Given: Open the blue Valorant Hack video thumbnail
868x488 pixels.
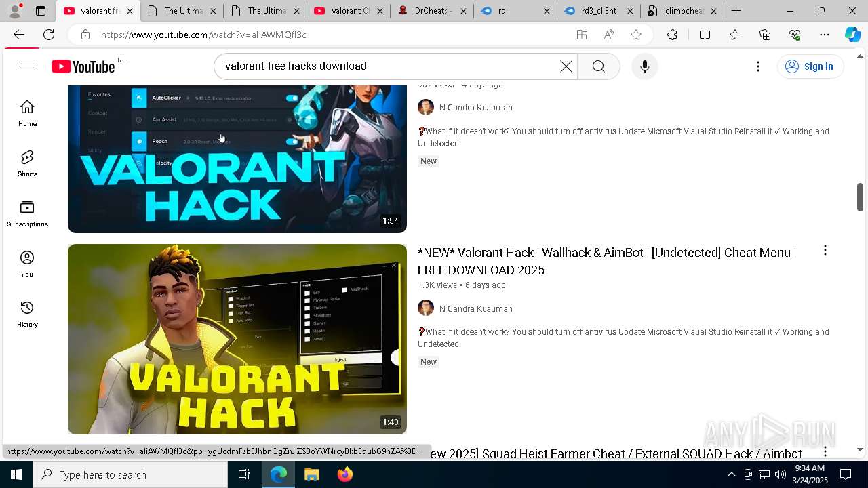Looking at the screenshot, I should tap(237, 159).
